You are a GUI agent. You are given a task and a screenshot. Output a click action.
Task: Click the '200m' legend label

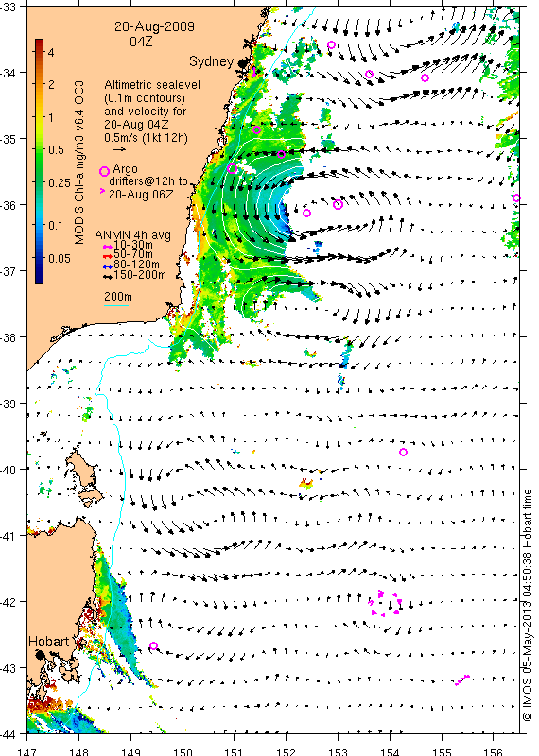[x=118, y=297]
